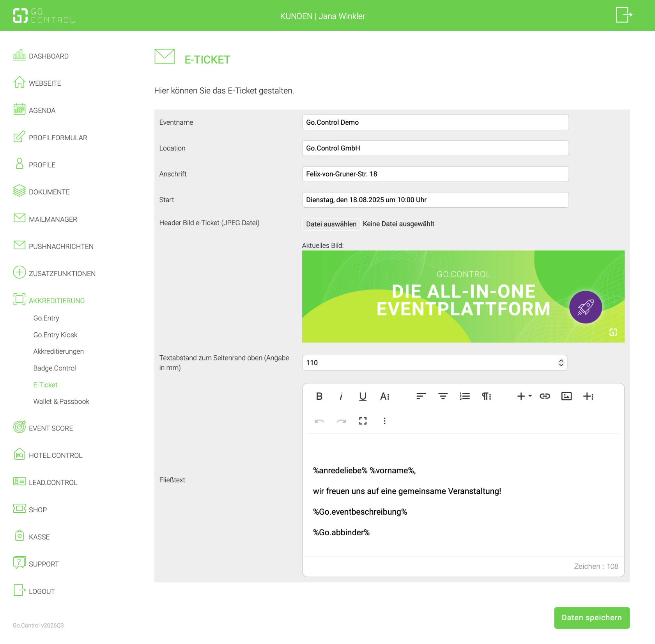The image size is (655, 644).
Task: Click into the Fließtext editor body
Action: coord(463,495)
